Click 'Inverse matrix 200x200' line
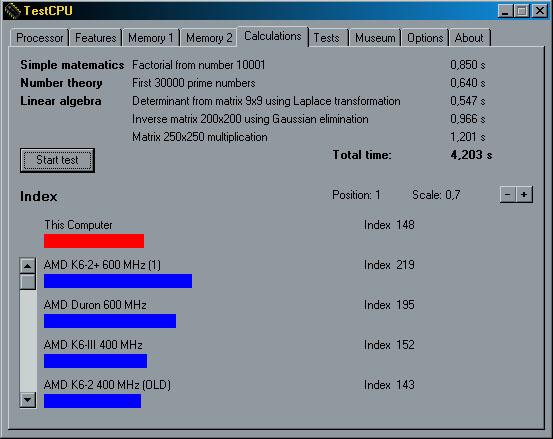 (250, 119)
